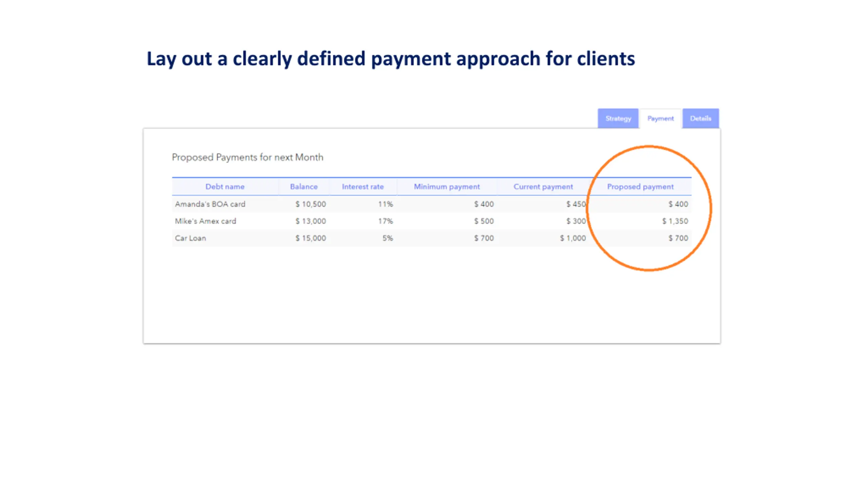Click the $ 1,000 current payment cell
Image resolution: width=868 pixels, height=488 pixels.
pyautogui.click(x=573, y=238)
